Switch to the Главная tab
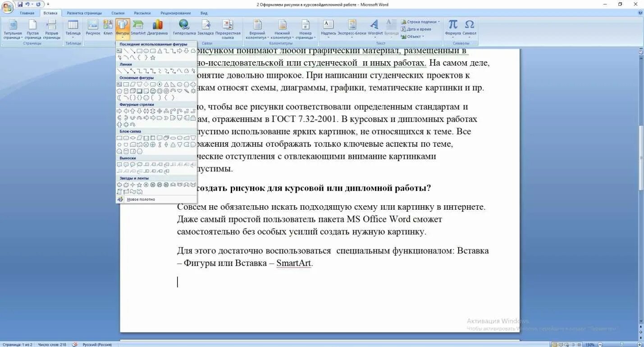The width and height of the screenshot is (644, 347). pos(27,13)
